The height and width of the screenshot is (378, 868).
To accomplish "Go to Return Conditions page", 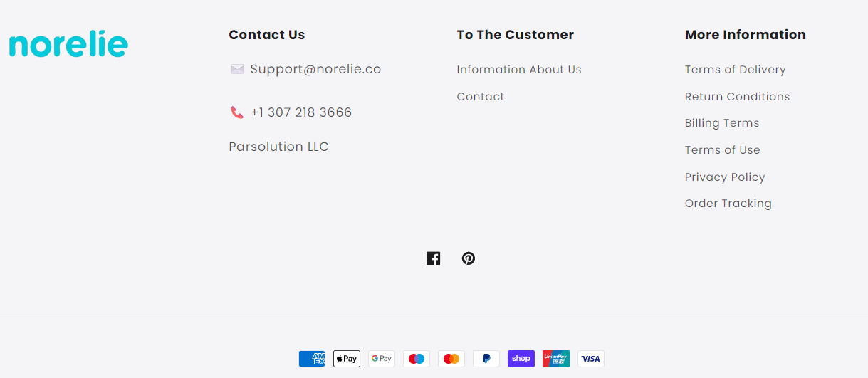I will 738,97.
